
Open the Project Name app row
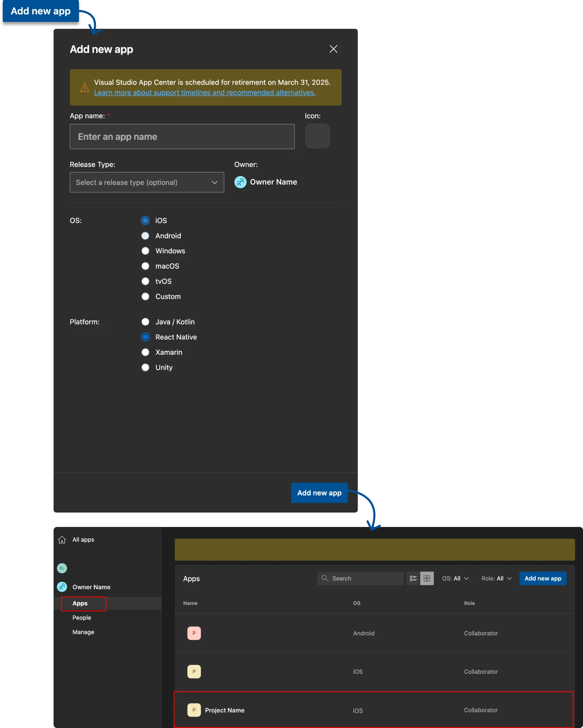pyautogui.click(x=374, y=710)
